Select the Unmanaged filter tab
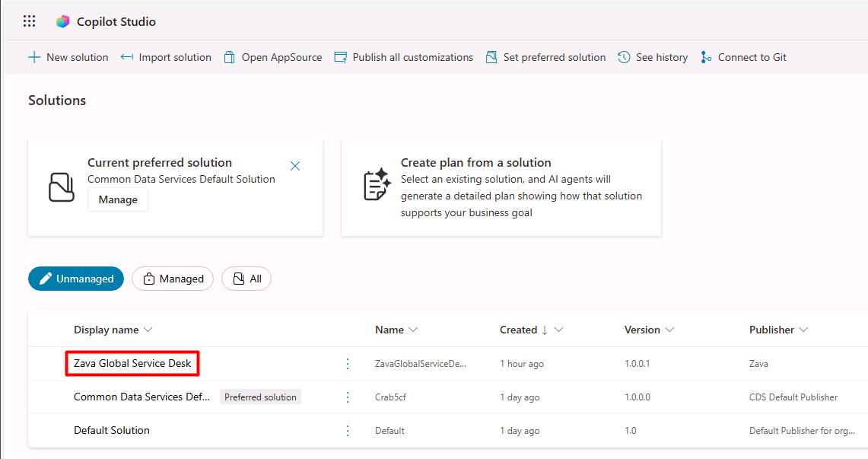The width and height of the screenshot is (868, 459). [x=76, y=279]
